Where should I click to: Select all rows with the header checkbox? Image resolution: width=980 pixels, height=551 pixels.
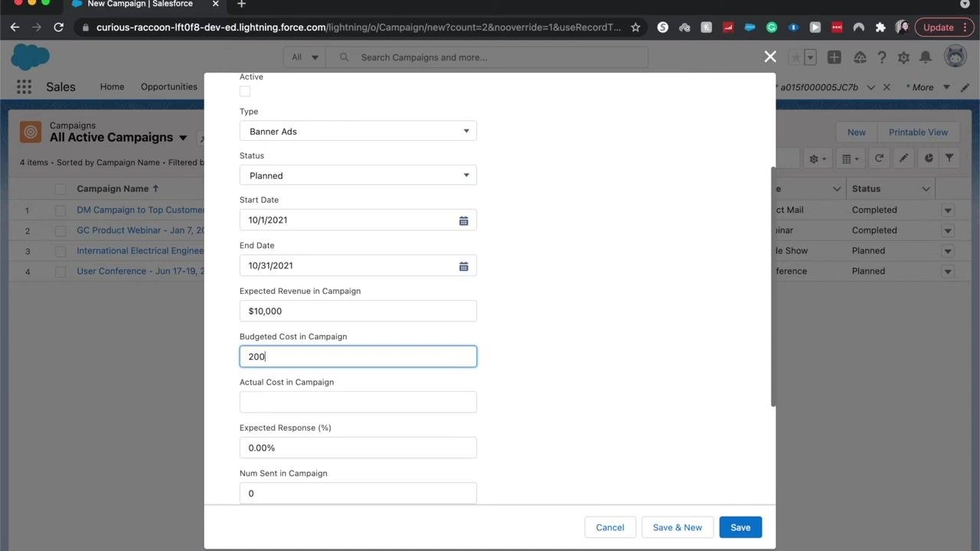click(60, 189)
